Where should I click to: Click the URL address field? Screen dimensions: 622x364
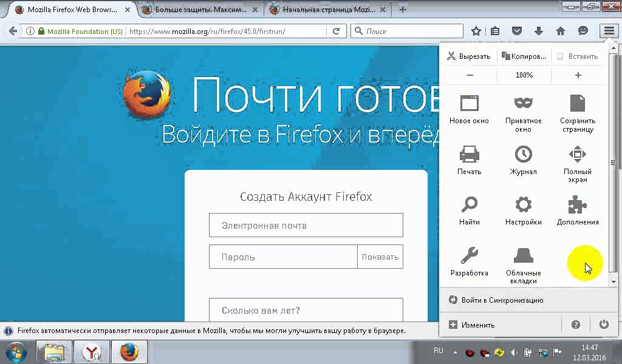tap(226, 31)
